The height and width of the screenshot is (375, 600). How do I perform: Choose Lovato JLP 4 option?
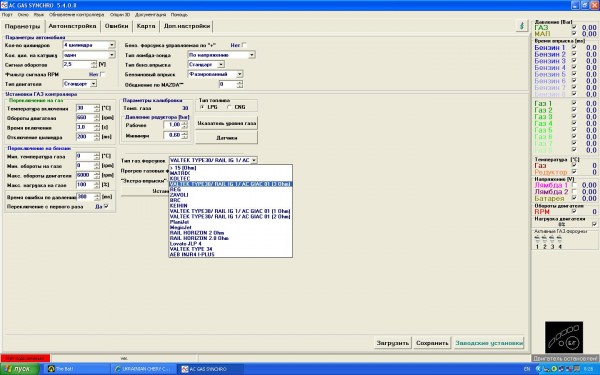[x=230, y=243]
